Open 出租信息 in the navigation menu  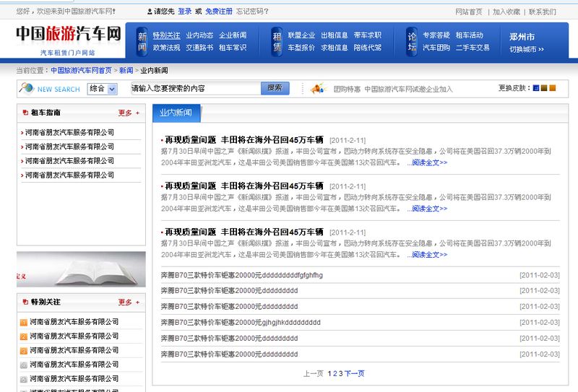(x=335, y=35)
